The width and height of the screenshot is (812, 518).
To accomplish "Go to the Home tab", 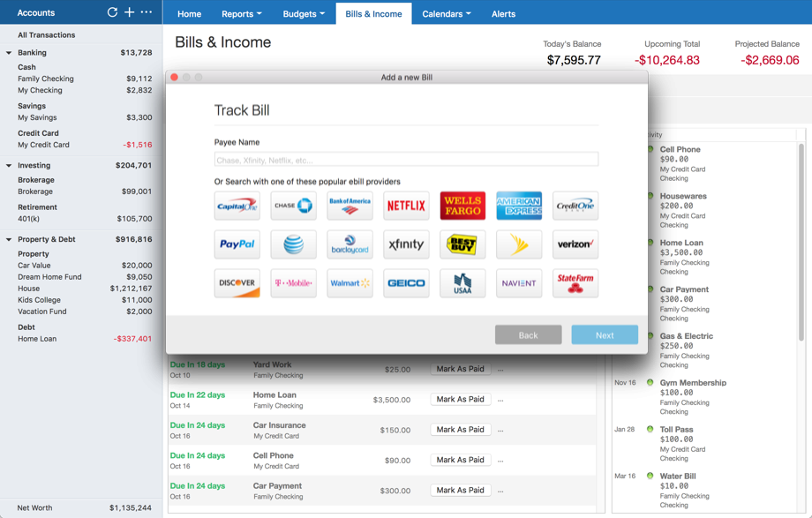I will 189,14.
